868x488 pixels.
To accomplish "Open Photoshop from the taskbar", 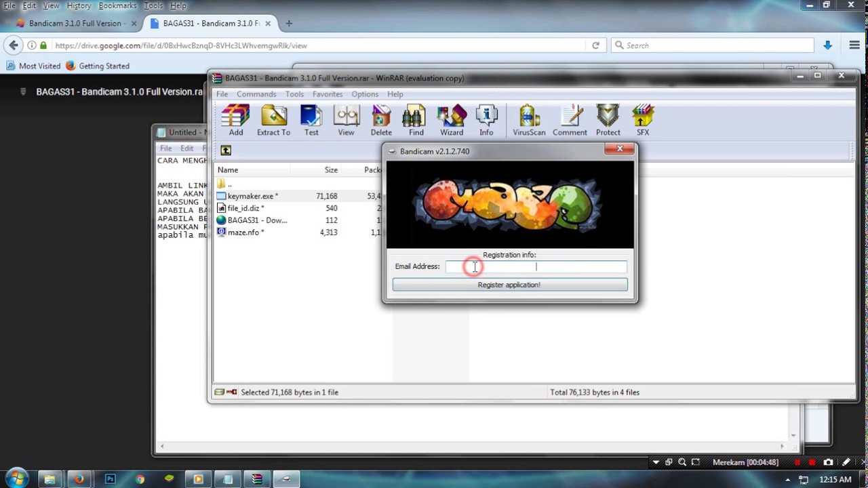I will pos(110,479).
